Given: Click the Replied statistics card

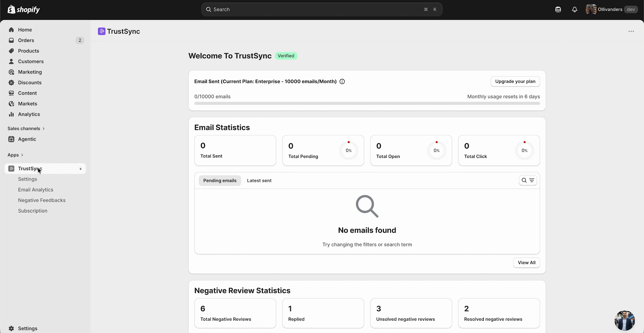Looking at the screenshot, I should click(323, 313).
